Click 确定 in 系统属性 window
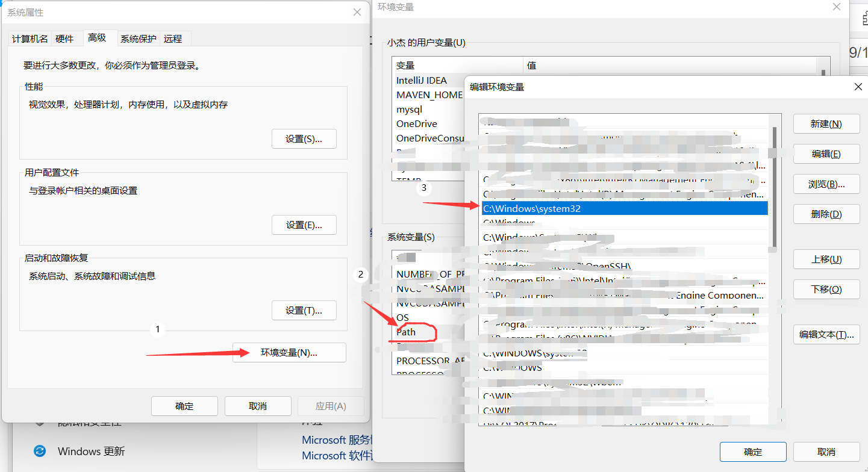Image resolution: width=868 pixels, height=472 pixels. click(x=184, y=406)
